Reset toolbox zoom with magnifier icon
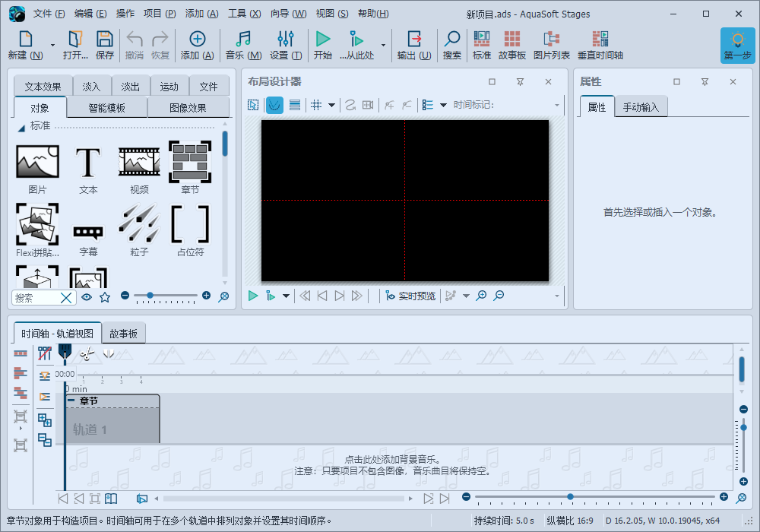The image size is (760, 532). (x=223, y=296)
